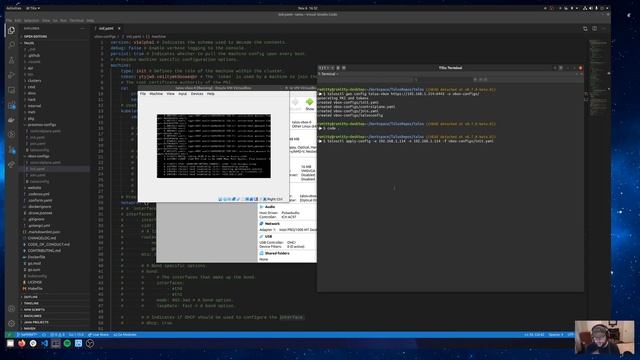Collapse the proxmox-configs folder
The image size is (640, 360).
(41, 125)
